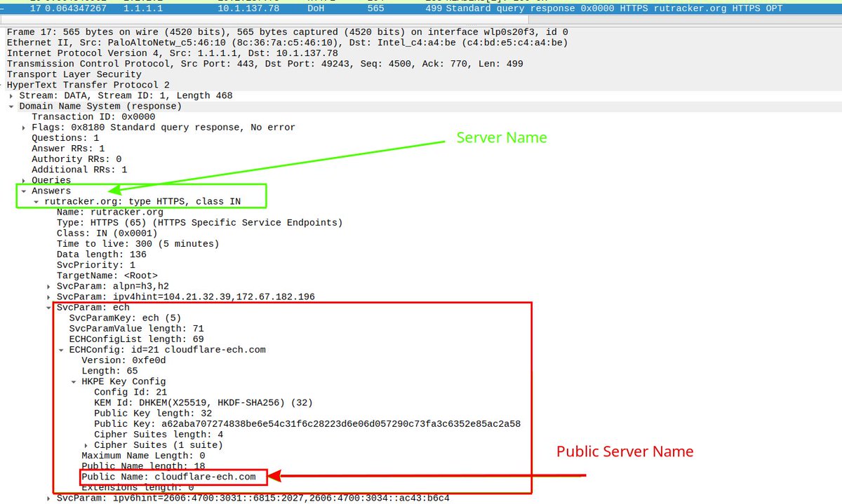
Task: Expand the Flags: 0x8180 entry
Action: [x=24, y=127]
